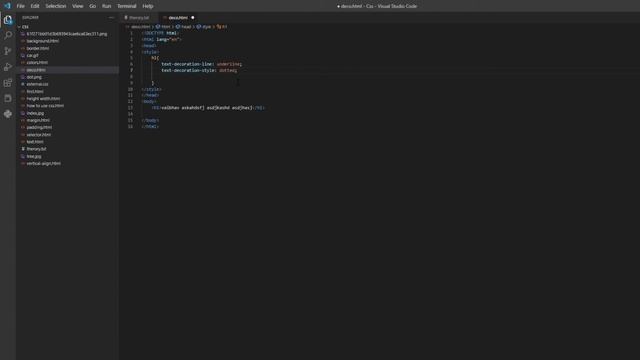Open the Selection menu

(x=56, y=6)
